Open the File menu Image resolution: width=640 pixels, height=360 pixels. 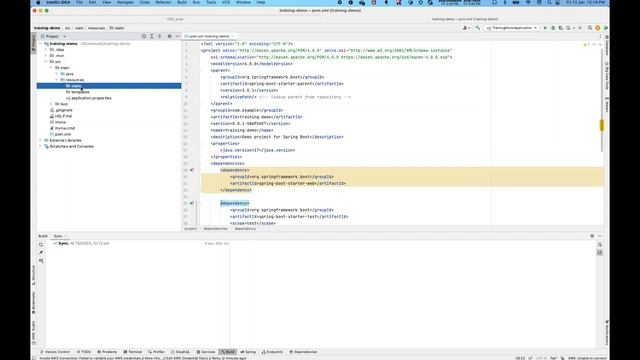click(79, 2)
